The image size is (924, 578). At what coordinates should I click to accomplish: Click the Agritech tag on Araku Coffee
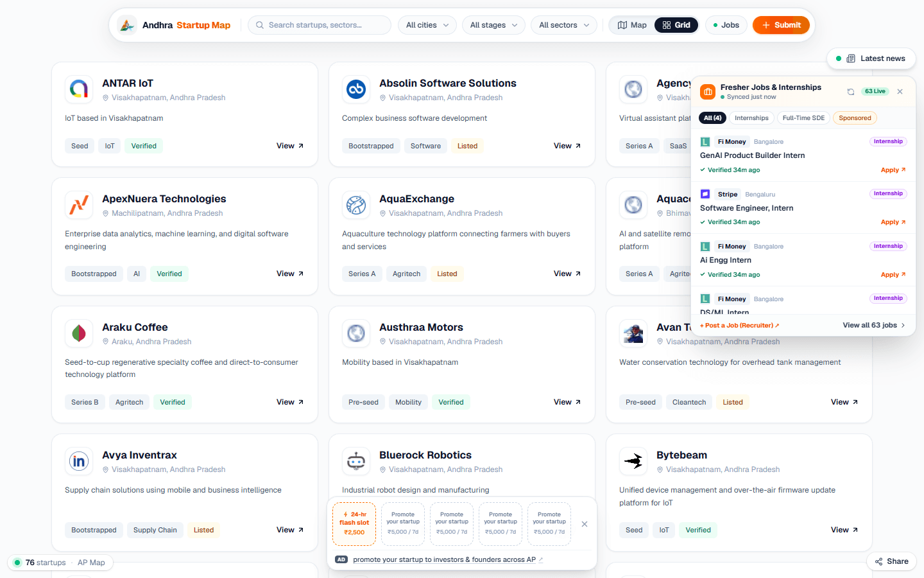pos(129,402)
